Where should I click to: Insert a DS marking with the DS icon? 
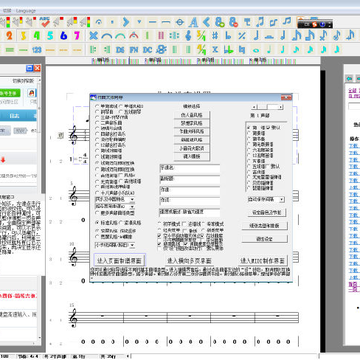pos(120,50)
